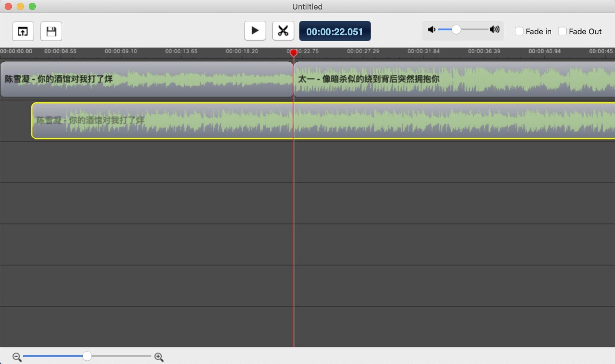Viewport: 615px width, 364px height.
Task: Click ruler at 00:00:40.94
Action: 545,51
